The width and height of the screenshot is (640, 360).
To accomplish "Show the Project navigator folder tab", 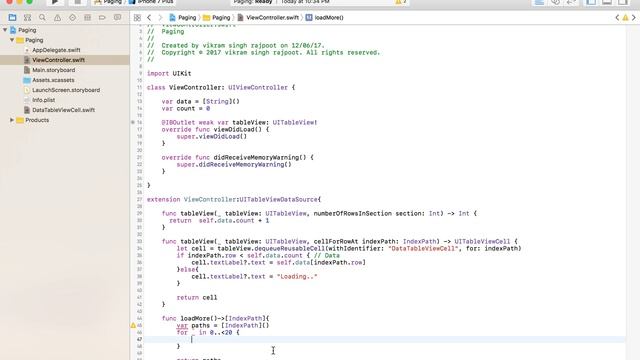I will [12, 18].
